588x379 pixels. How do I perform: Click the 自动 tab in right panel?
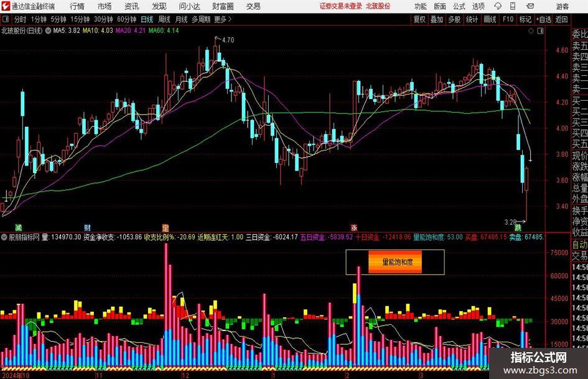580,245
